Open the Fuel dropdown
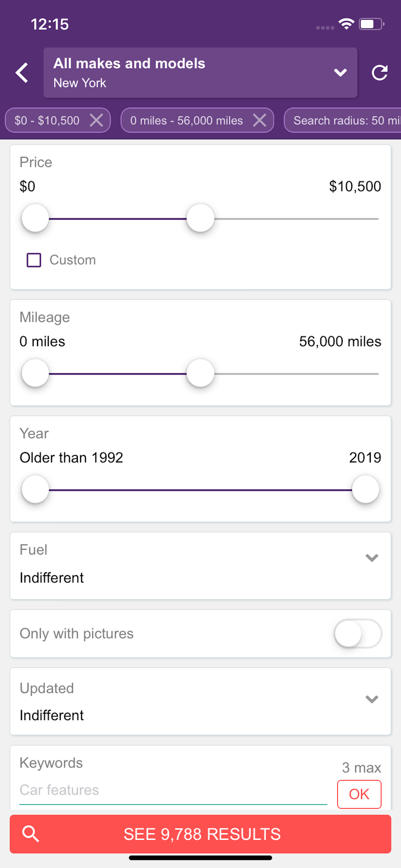401x868 pixels. coord(371,558)
